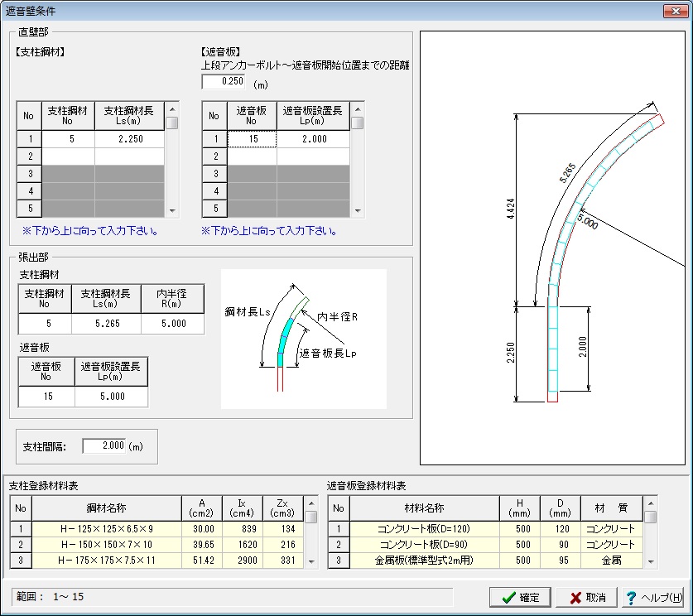Select 張出部 支柱鋼材 No cell 5
Image resolution: width=693 pixels, height=616 pixels.
click(45, 324)
